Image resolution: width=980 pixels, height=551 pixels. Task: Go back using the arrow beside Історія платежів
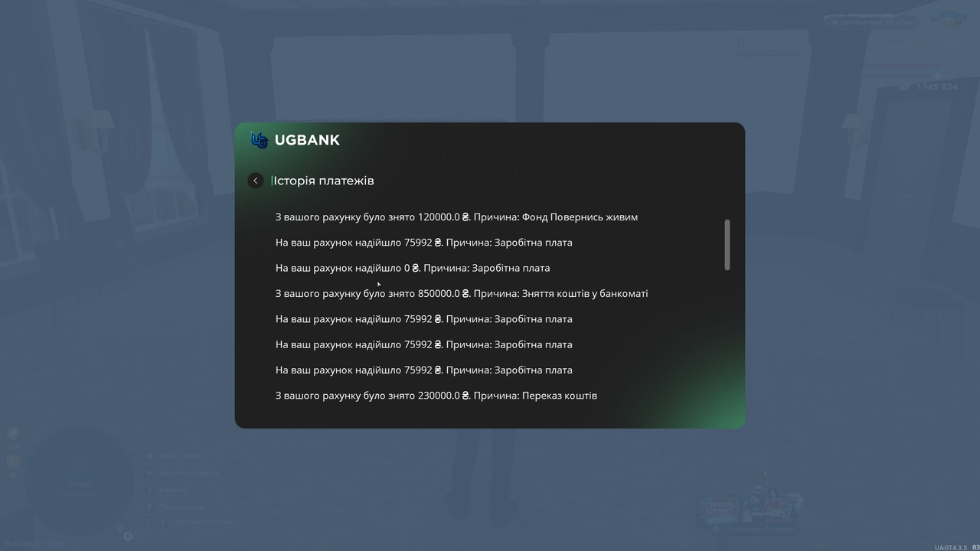[256, 181]
